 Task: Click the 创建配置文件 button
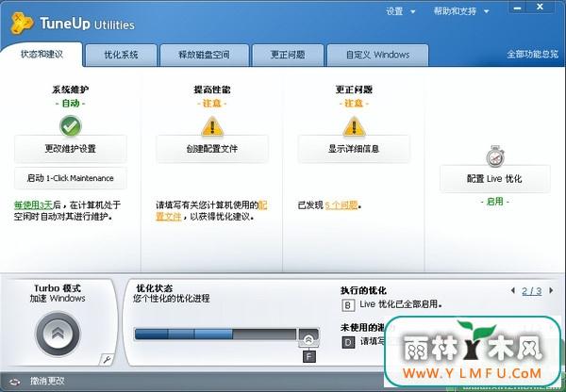pos(212,149)
